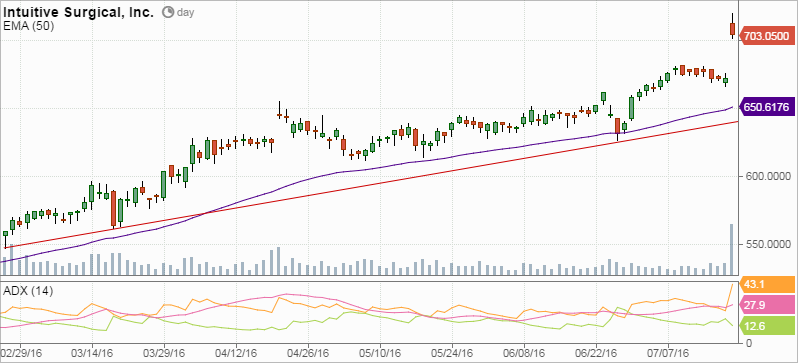The image size is (798, 363).
Task: Click the orange 43.1 ADX value tag
Action: pos(766,284)
